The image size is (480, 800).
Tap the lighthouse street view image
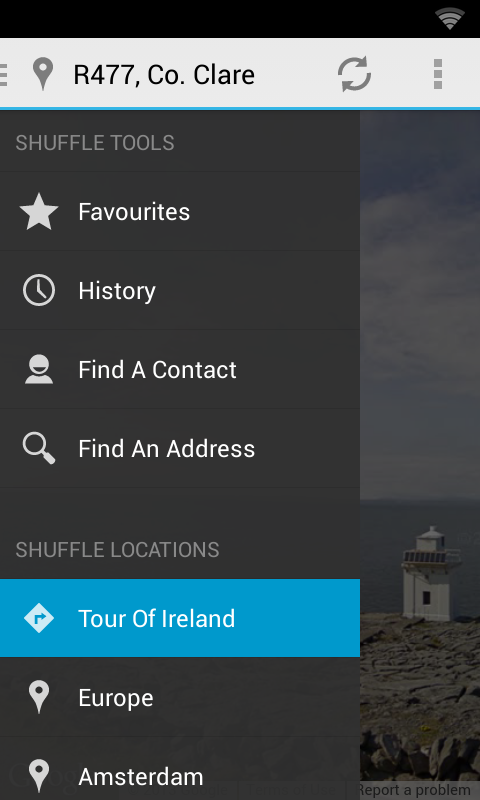click(420, 444)
